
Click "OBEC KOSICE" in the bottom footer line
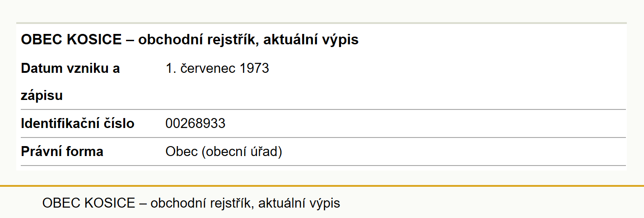89,203
